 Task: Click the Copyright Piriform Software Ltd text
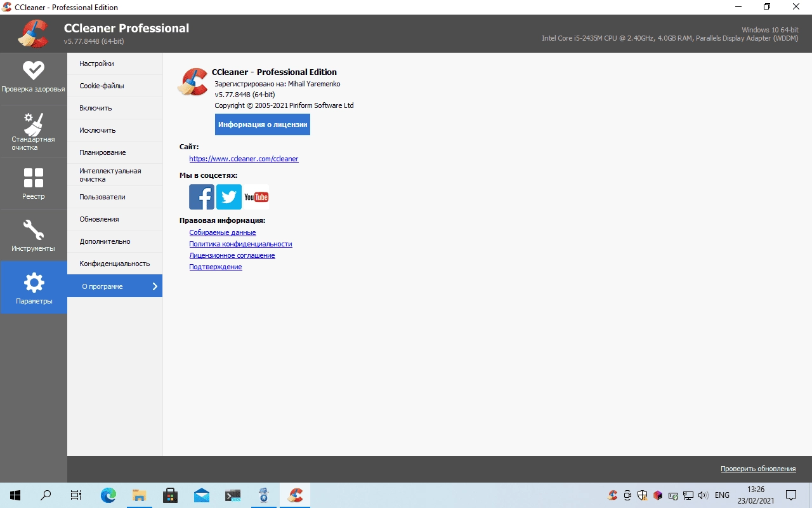[284, 105]
